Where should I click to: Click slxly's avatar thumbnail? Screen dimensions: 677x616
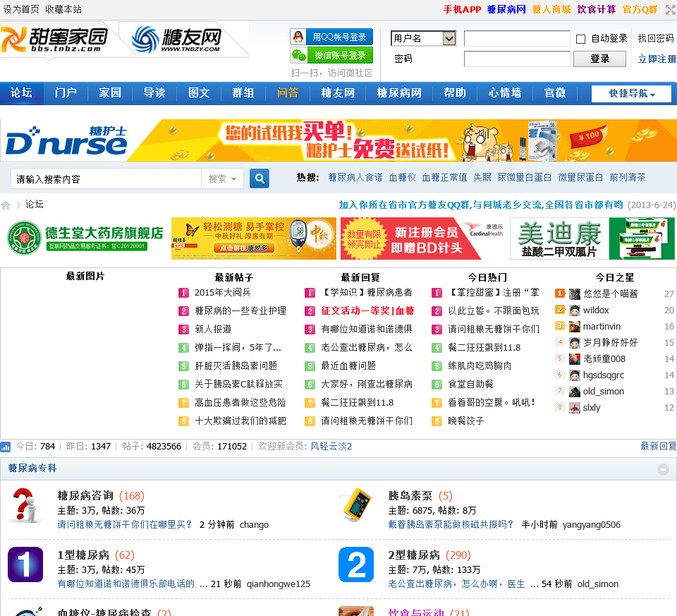(x=575, y=408)
